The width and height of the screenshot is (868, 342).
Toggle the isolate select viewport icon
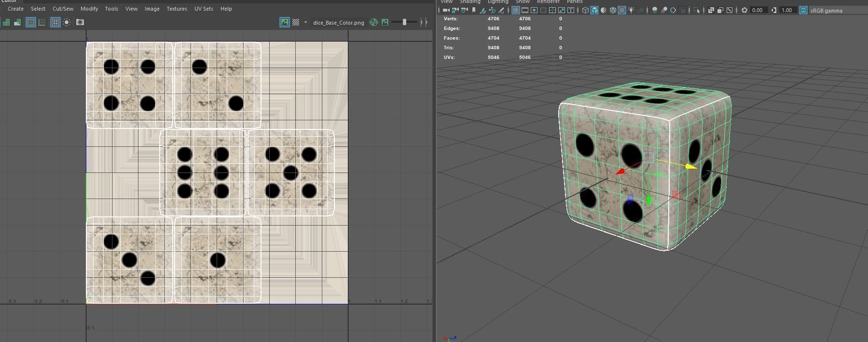pos(696,10)
